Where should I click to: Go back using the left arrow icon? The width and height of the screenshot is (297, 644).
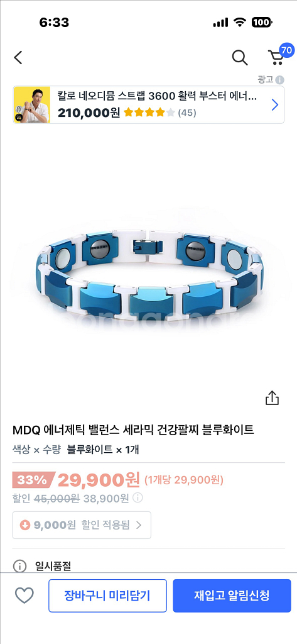tap(18, 57)
